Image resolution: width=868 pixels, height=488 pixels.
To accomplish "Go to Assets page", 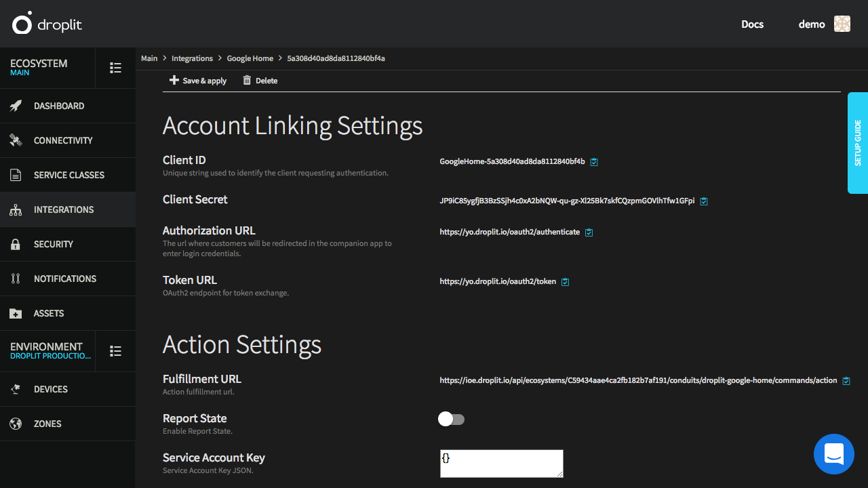I will tap(68, 313).
